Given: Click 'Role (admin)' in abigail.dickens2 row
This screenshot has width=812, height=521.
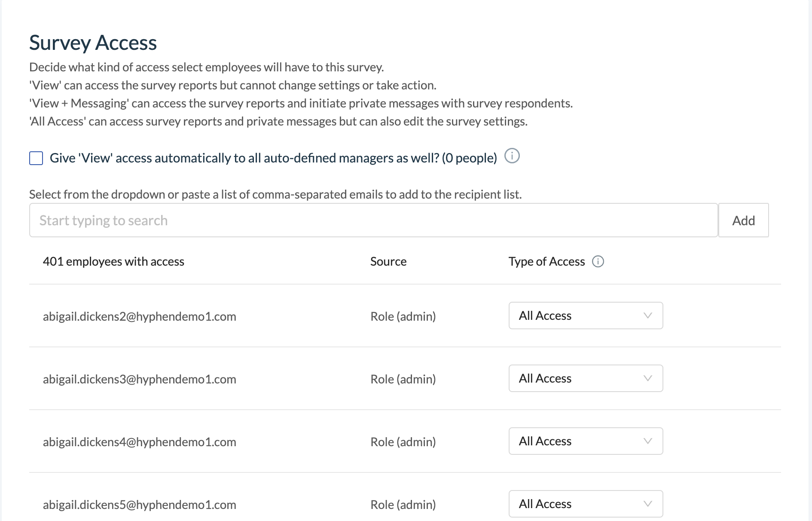Looking at the screenshot, I should click(x=403, y=316).
